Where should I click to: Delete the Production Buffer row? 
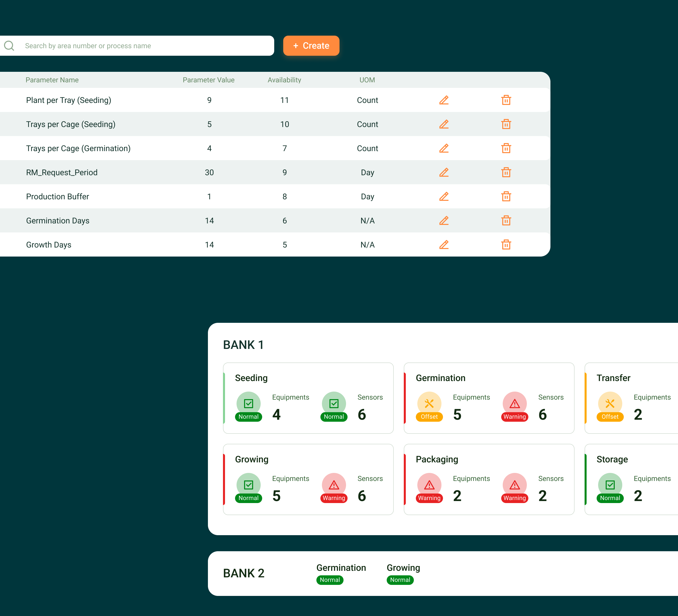[506, 197]
